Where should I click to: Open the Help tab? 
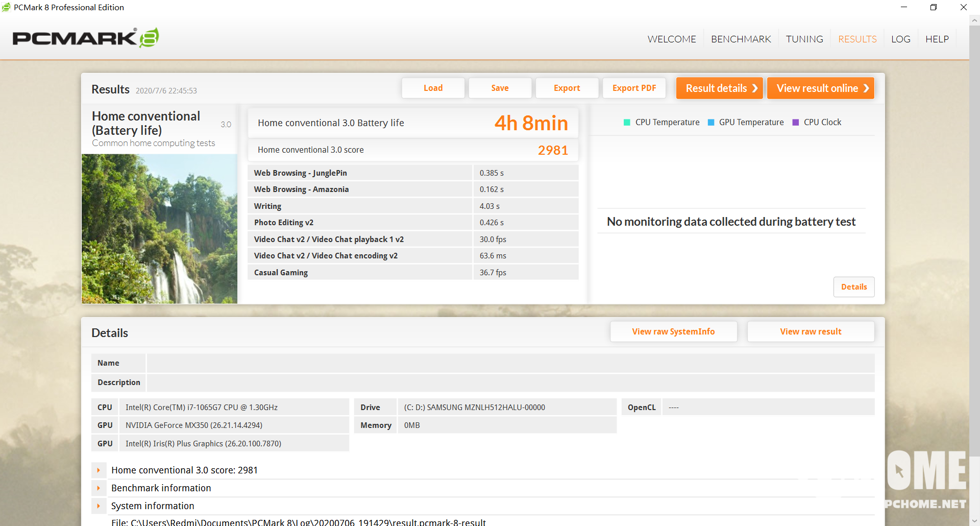point(937,39)
